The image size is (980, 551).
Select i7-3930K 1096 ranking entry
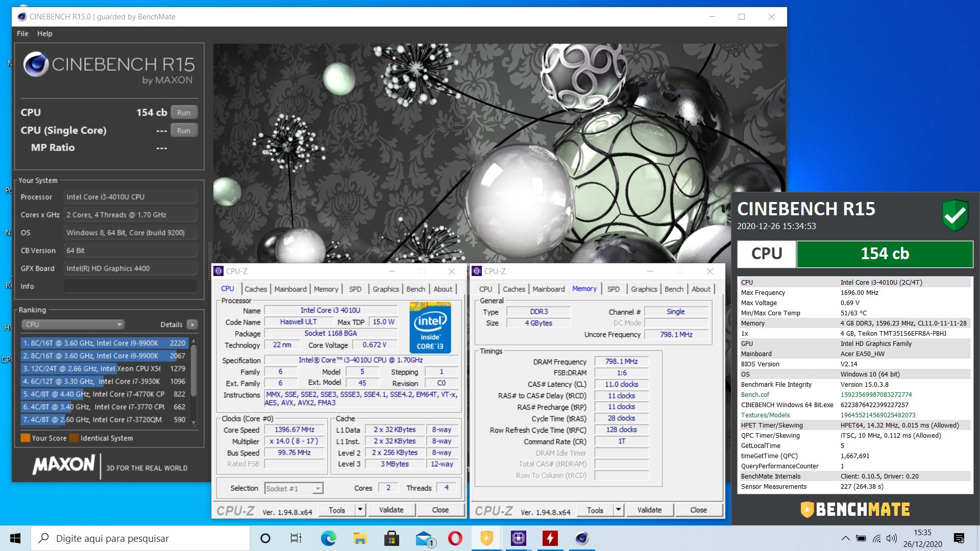tap(104, 381)
